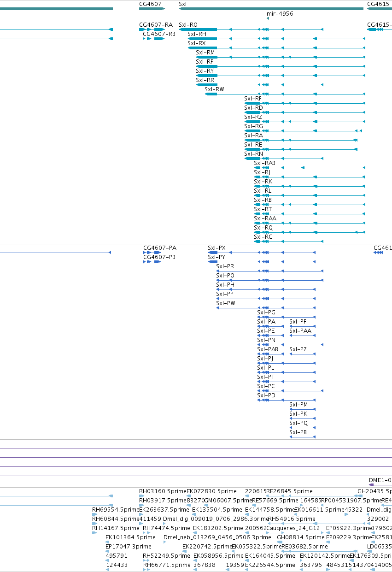
Task: Click the Sxl-PG protein label
Action: [266, 313]
